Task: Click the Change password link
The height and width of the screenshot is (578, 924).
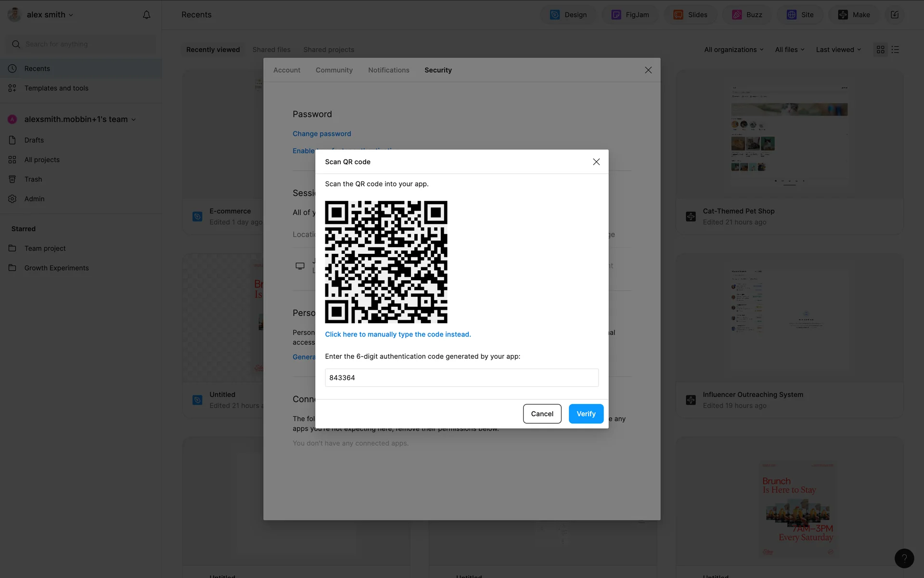Action: (x=321, y=133)
